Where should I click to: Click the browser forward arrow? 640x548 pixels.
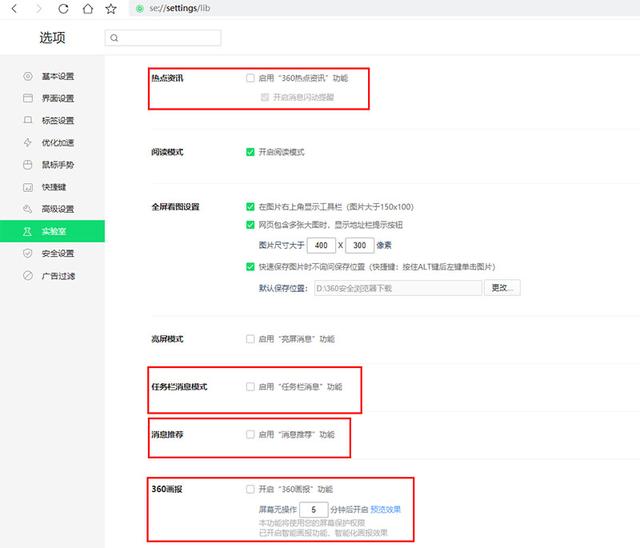[39, 9]
